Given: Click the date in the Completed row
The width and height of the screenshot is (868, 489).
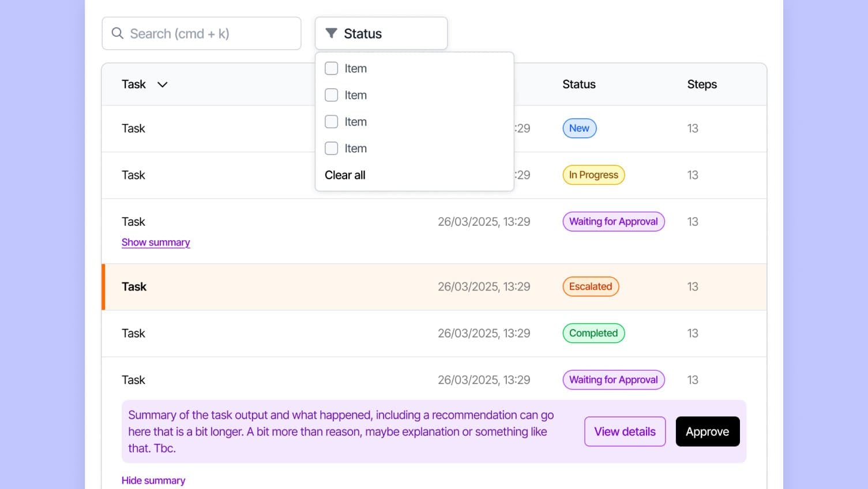Looking at the screenshot, I should pos(484,333).
